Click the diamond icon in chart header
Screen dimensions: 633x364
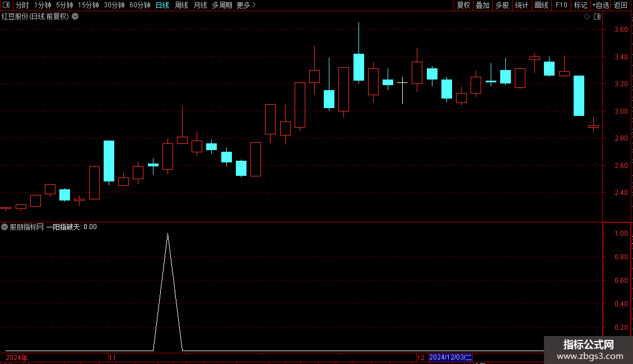tap(587, 17)
